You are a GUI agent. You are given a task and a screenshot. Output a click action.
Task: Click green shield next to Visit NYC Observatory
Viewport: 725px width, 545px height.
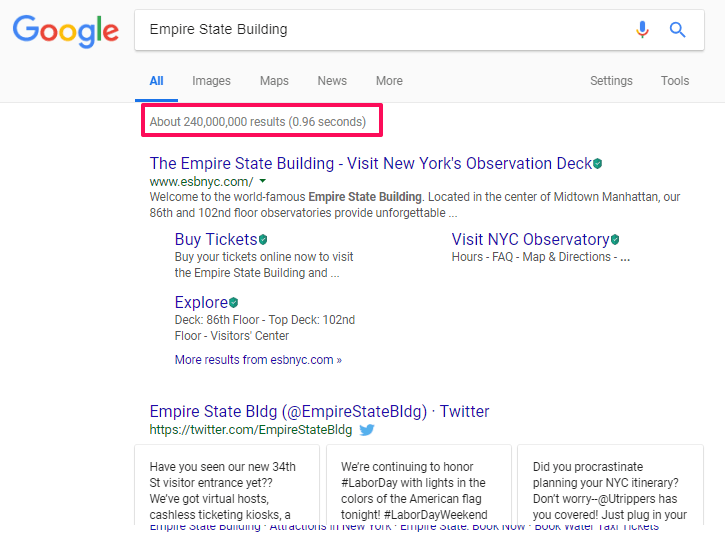click(615, 240)
